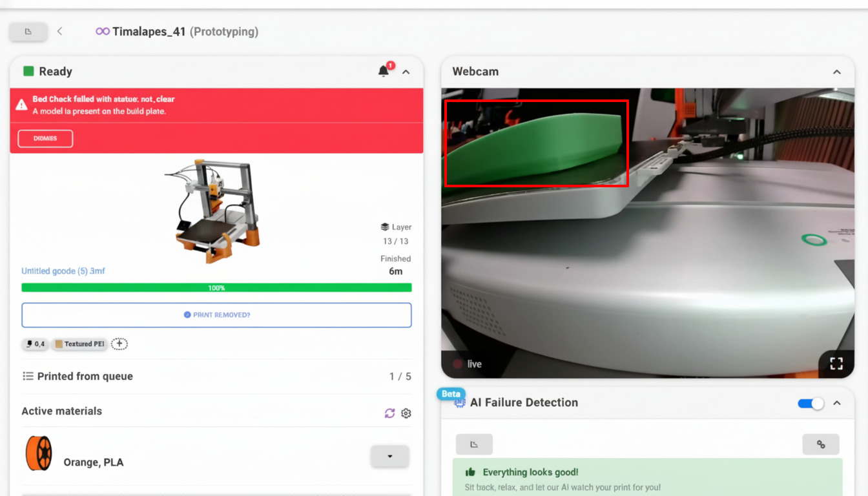The image size is (868, 496).
Task: Collapse the Webcam panel
Action: [x=837, y=72]
